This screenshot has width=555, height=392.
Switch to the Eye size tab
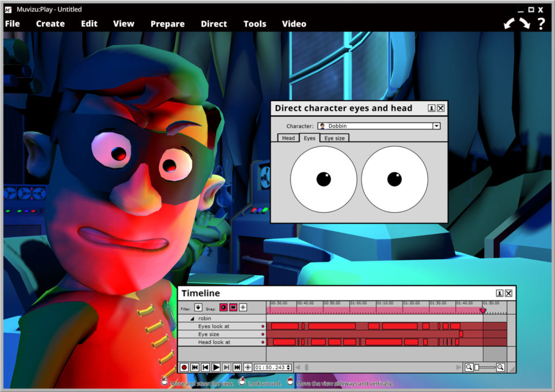click(334, 138)
